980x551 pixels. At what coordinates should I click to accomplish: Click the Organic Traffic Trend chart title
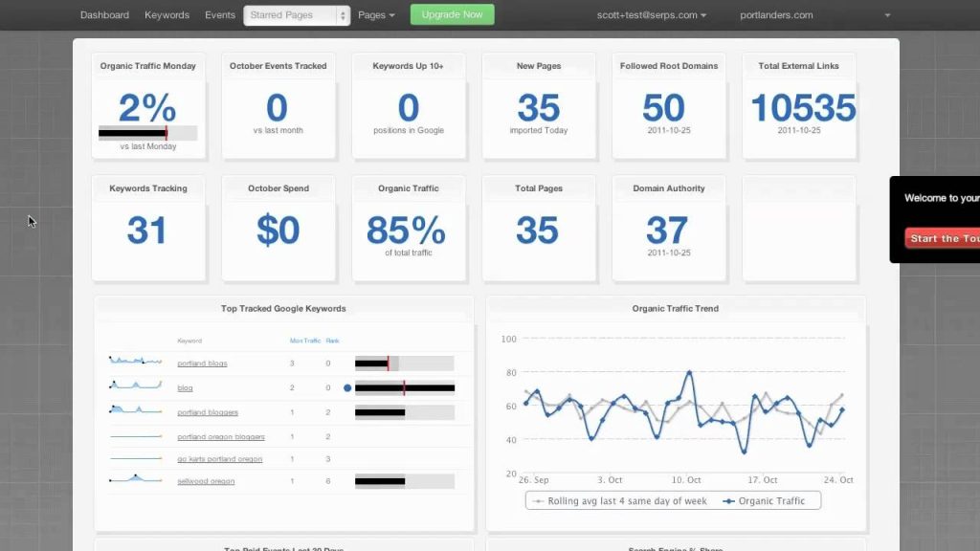pyautogui.click(x=675, y=309)
